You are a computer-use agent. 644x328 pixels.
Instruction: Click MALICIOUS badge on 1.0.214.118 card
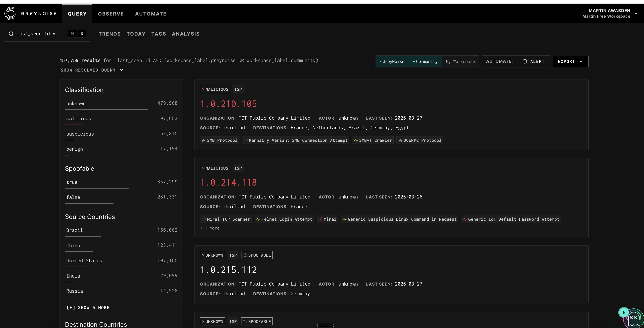coord(215,168)
